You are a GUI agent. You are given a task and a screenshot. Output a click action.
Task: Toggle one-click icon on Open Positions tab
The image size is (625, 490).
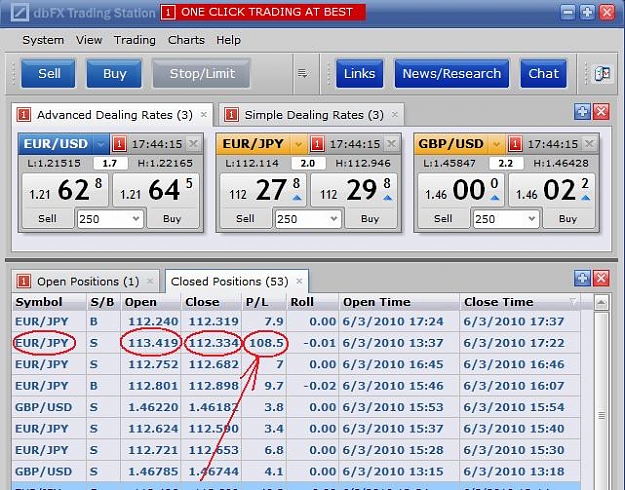pos(24,281)
